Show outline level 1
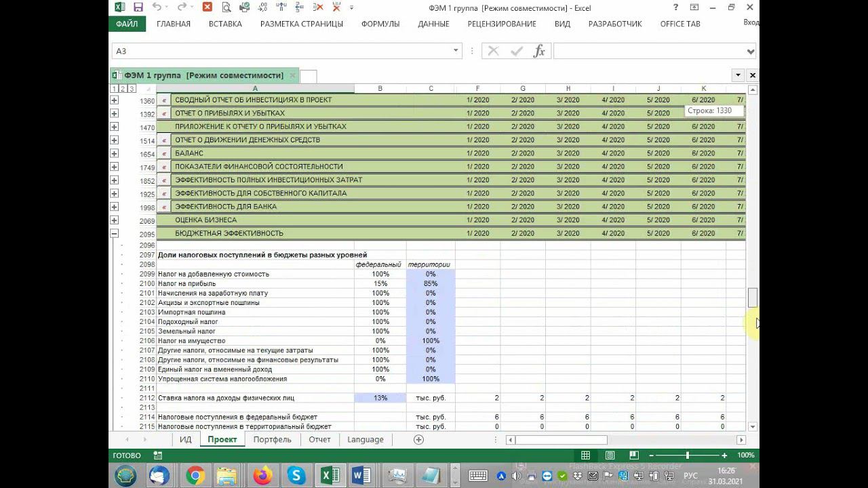 click(113, 89)
